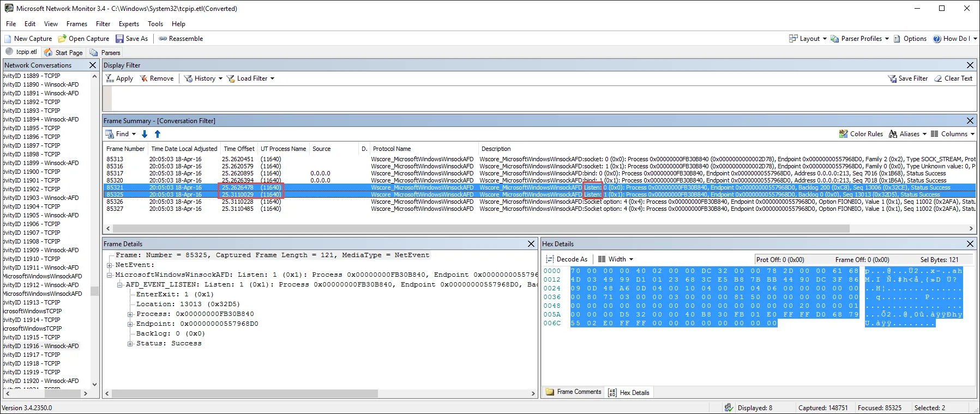The height and width of the screenshot is (414, 980).
Task: Click Decode As in Hex Details
Action: (x=567, y=259)
